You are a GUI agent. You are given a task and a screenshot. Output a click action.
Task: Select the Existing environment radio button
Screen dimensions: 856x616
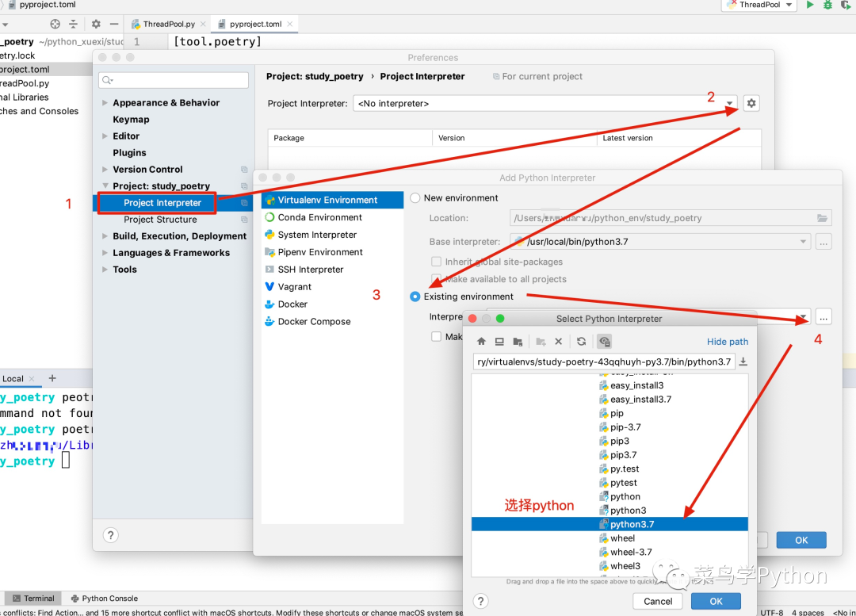[415, 297]
